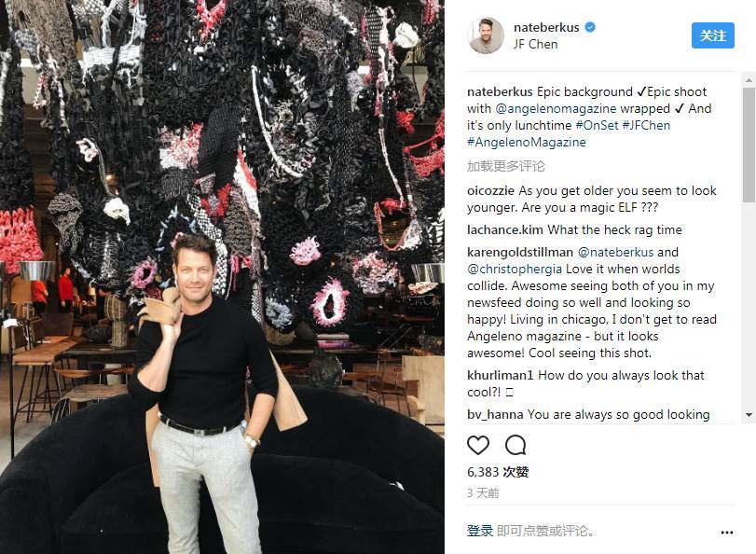Open the #JFChen hashtag

[x=646, y=126]
